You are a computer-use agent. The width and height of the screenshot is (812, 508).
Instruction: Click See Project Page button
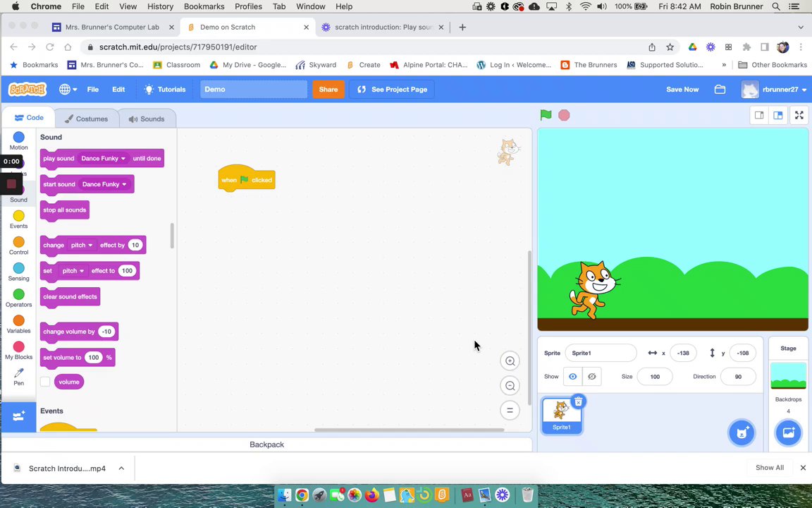tap(392, 89)
